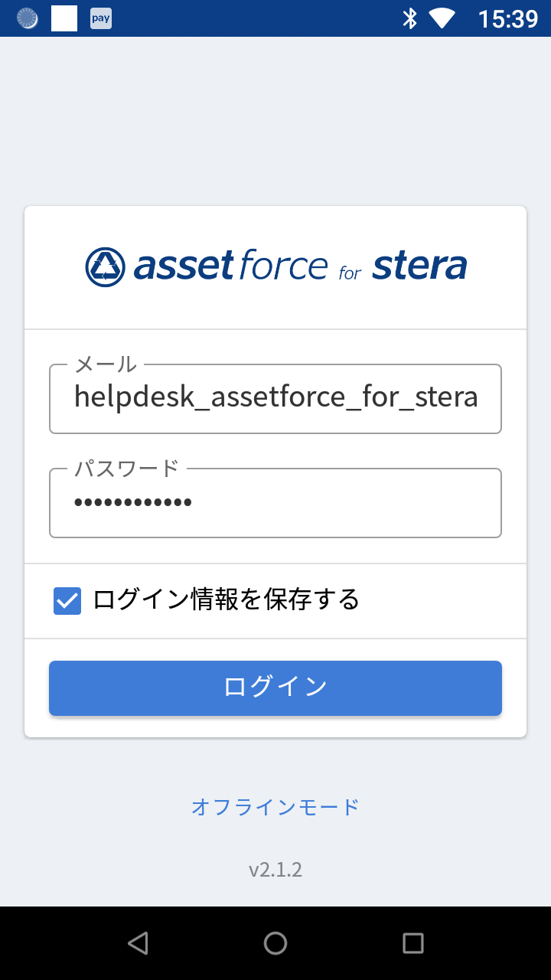Tap the white square notification icon

pos(64,18)
